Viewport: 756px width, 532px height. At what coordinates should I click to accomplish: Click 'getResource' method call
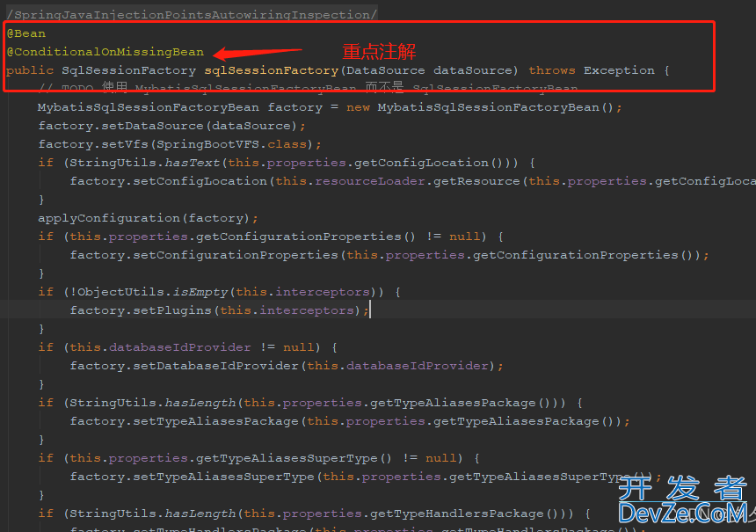click(476, 181)
